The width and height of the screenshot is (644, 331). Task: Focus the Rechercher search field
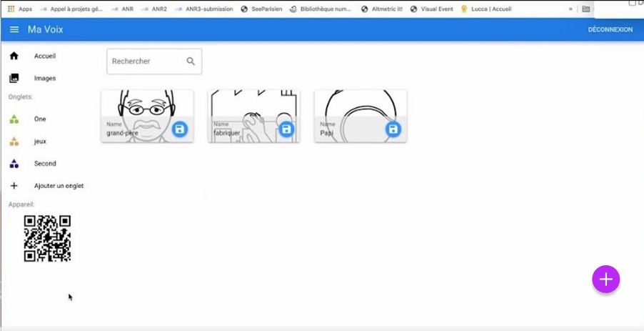click(146, 61)
